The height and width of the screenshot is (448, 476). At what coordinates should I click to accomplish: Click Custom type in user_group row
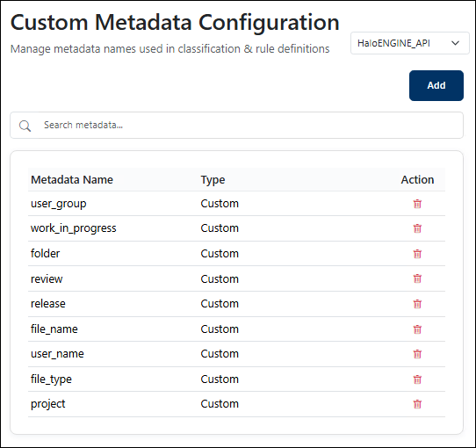pyautogui.click(x=220, y=204)
